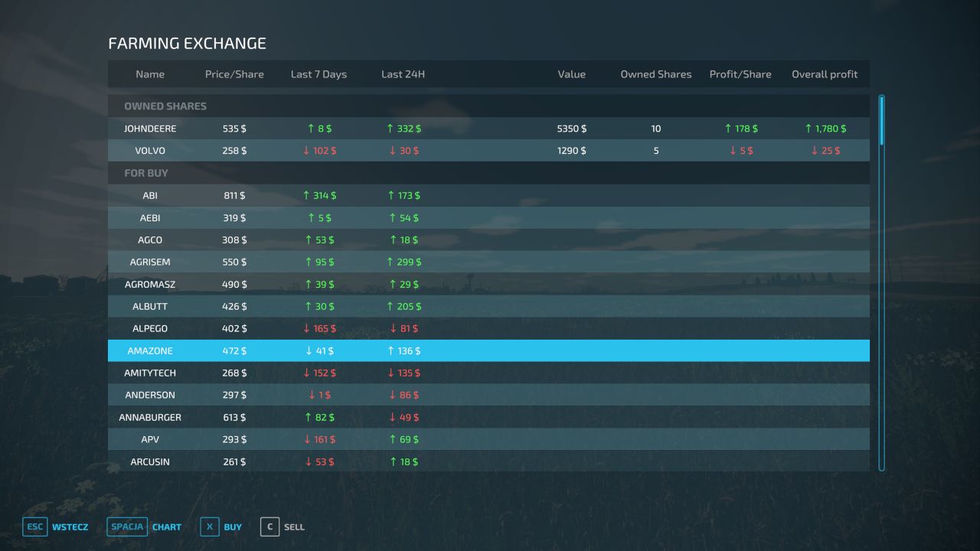
Task: Select the ARCUSIN stock row
Action: coord(488,461)
